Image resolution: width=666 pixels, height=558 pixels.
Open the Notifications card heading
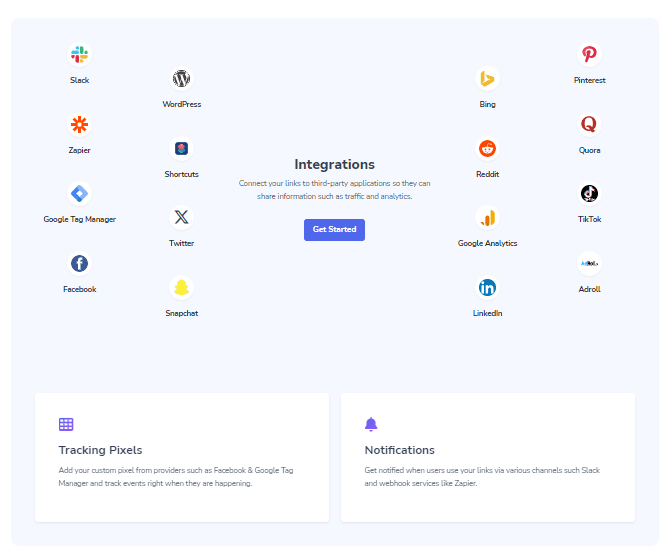400,450
